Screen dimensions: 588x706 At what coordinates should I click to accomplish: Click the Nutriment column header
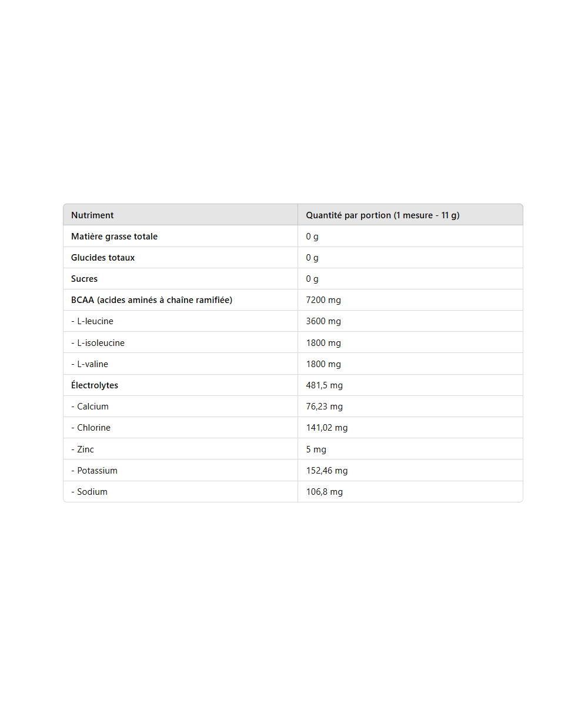coord(92,215)
